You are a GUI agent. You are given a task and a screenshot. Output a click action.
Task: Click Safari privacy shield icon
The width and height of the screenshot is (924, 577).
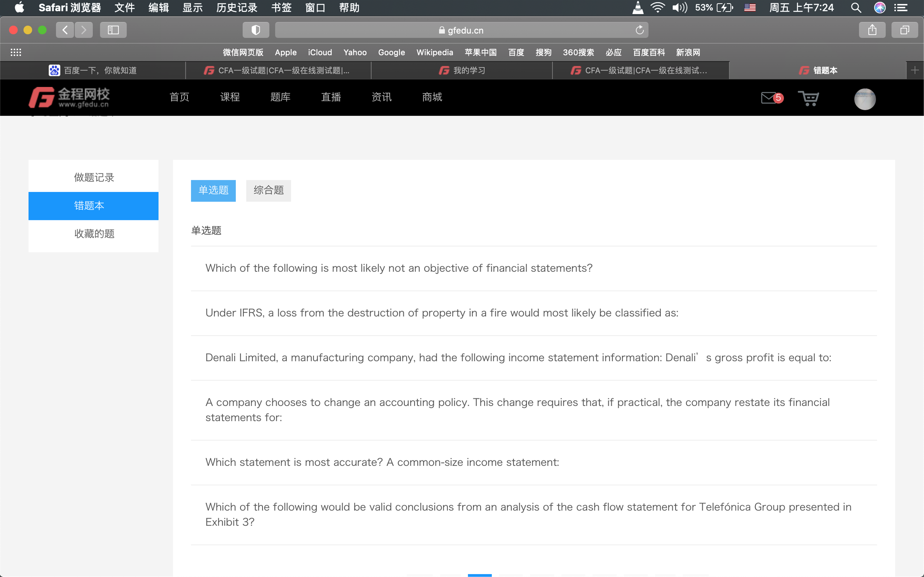coord(256,30)
